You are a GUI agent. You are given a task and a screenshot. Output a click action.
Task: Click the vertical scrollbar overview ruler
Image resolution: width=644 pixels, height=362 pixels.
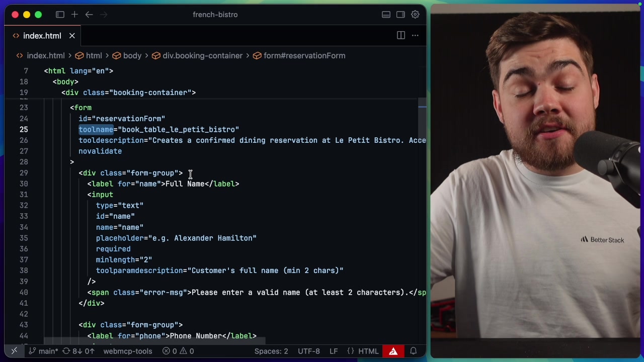pyautogui.click(x=423, y=221)
